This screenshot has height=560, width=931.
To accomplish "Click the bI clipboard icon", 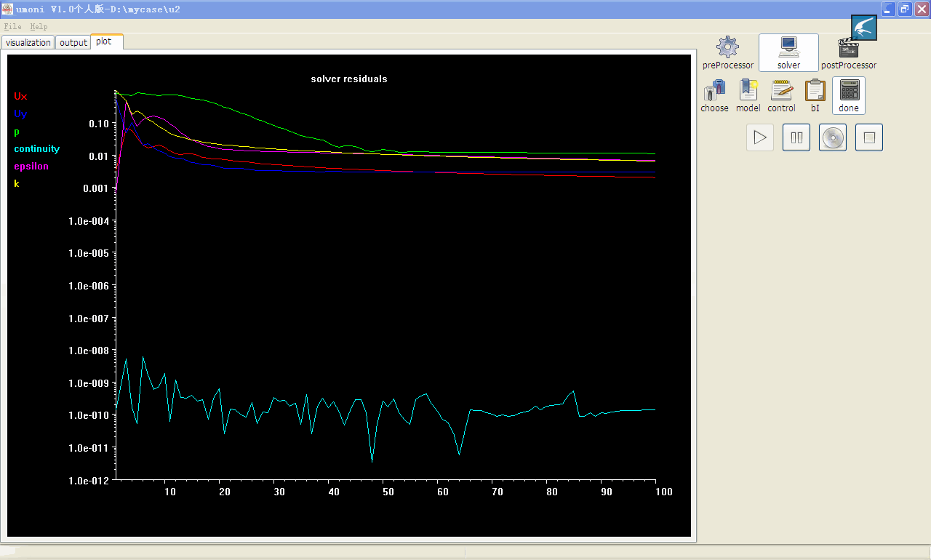I will 815,91.
